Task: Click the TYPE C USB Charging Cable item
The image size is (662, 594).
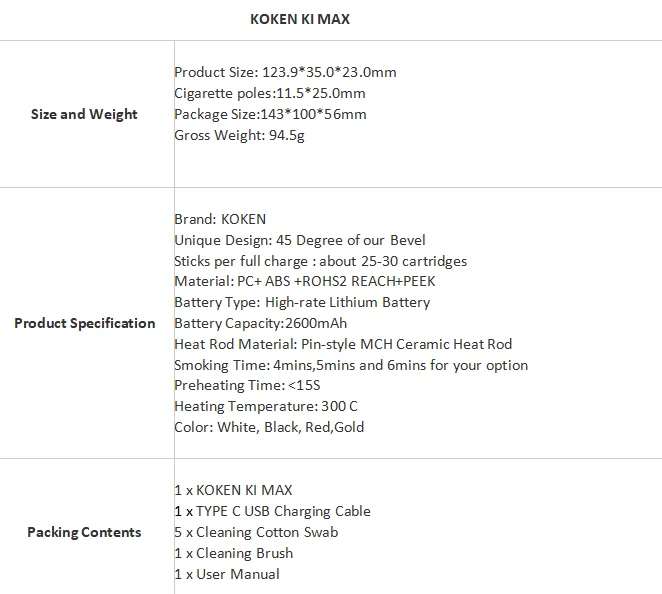Action: (272, 511)
